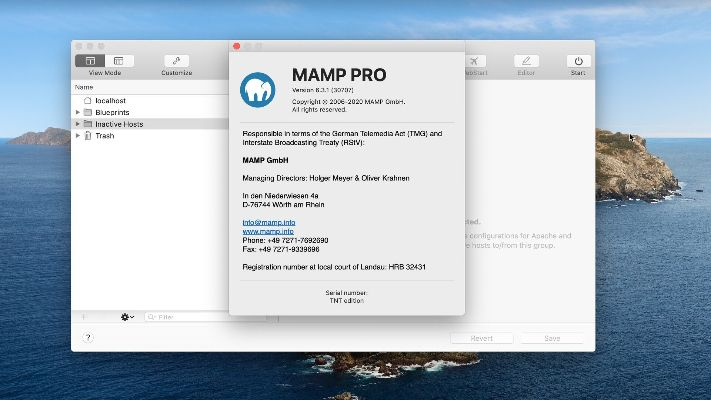The height and width of the screenshot is (400, 711).
Task: Open the Customize toolbar tool
Action: (x=176, y=62)
